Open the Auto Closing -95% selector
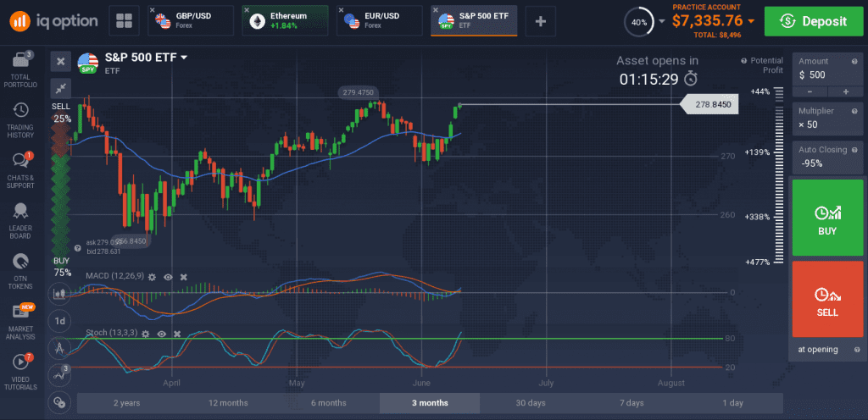868x420 pixels. (827, 157)
